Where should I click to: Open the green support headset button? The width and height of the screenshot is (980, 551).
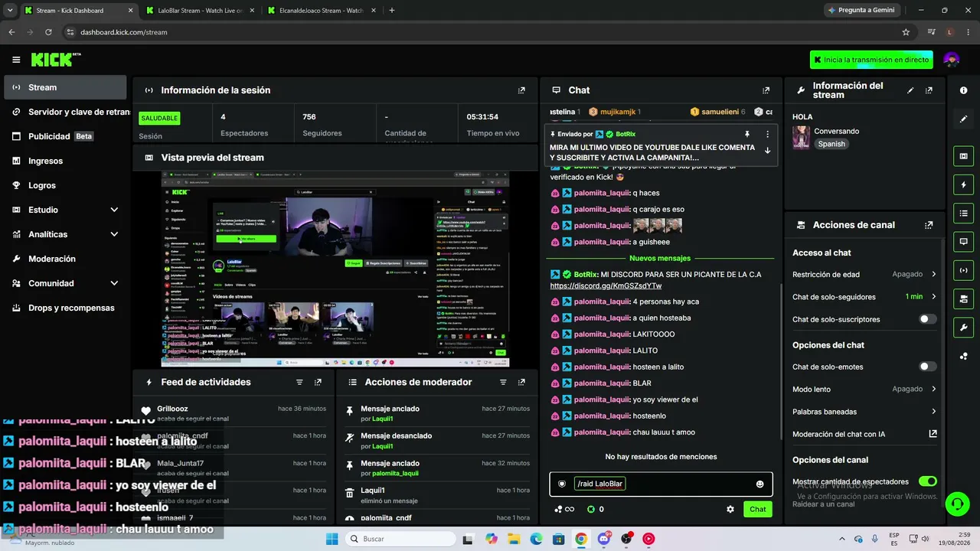point(957,504)
